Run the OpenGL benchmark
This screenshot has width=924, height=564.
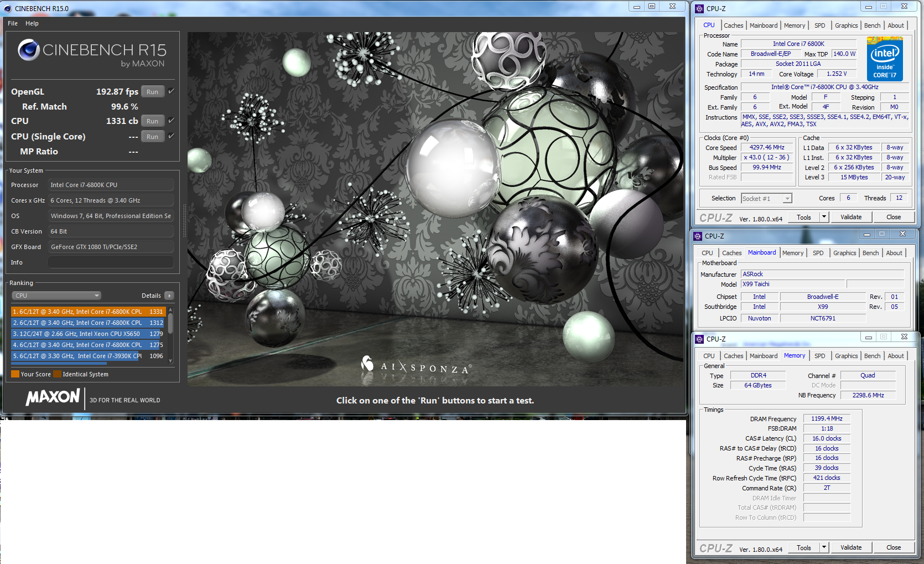pos(153,92)
